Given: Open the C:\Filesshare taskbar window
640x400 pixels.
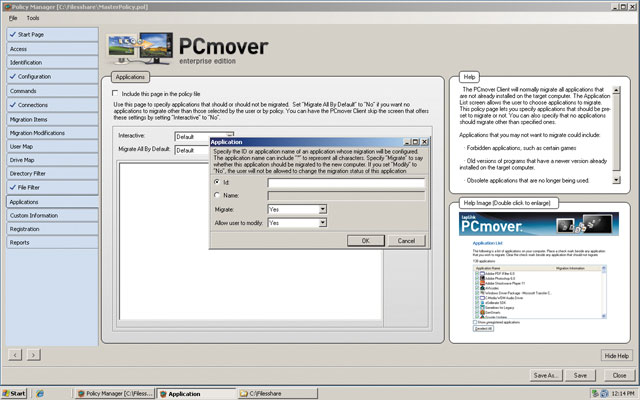Looking at the screenshot, I should pyautogui.click(x=278, y=393).
